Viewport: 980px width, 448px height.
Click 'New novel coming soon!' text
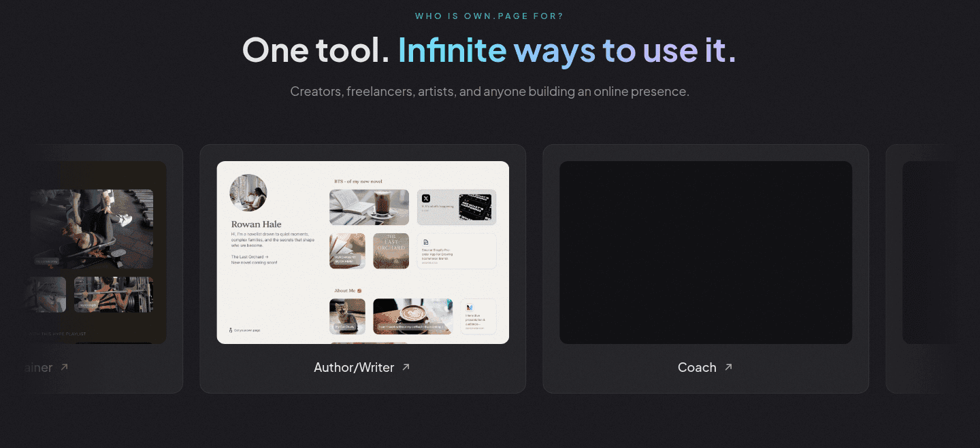(255, 262)
